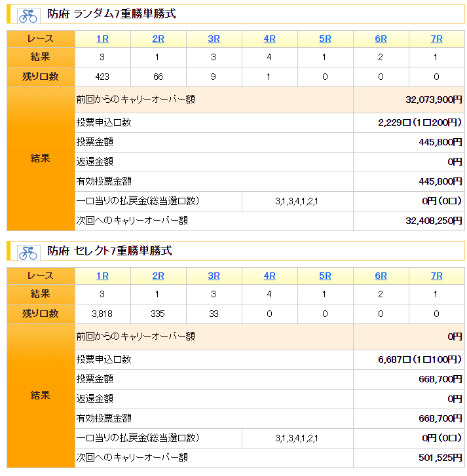Open the 5R link in the セレクト table
467x476 pixels.
(x=326, y=276)
